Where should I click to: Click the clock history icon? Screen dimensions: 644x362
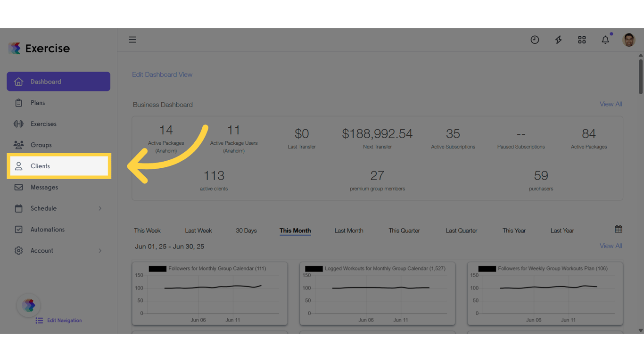pyautogui.click(x=535, y=40)
